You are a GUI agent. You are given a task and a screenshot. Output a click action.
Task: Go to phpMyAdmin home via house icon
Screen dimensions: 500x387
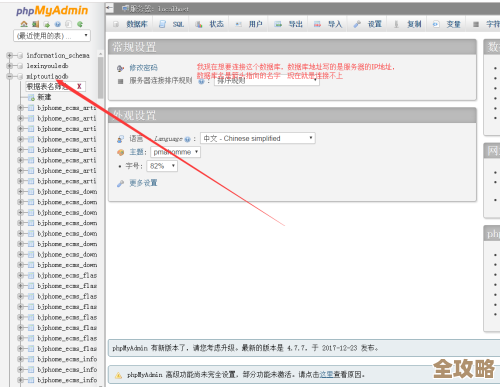click(24, 24)
